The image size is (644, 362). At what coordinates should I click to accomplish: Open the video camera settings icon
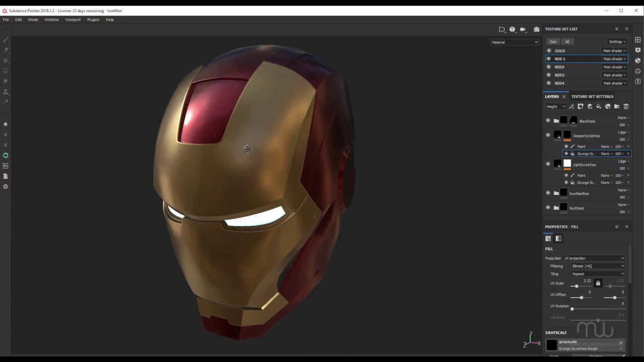tap(523, 30)
